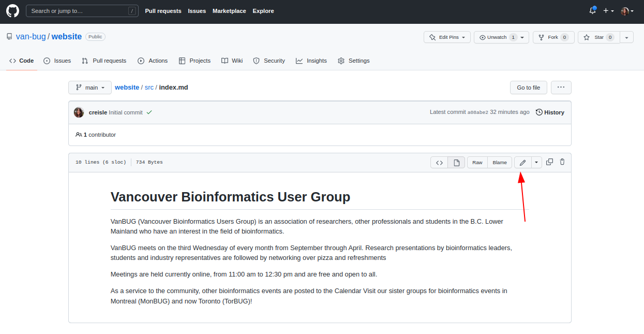Switch to the Insights tab
Viewport: 644px width, 334px height.
[x=311, y=61]
